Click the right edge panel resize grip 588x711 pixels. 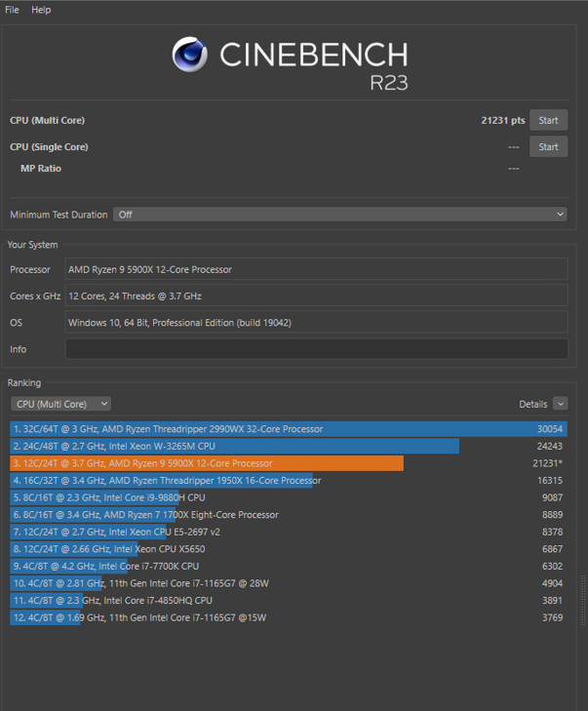click(583, 601)
